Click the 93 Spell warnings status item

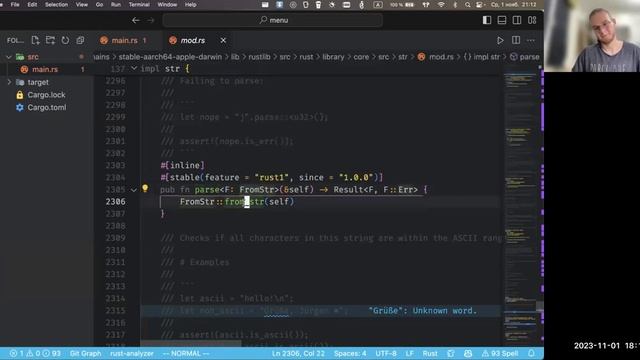(x=500, y=353)
